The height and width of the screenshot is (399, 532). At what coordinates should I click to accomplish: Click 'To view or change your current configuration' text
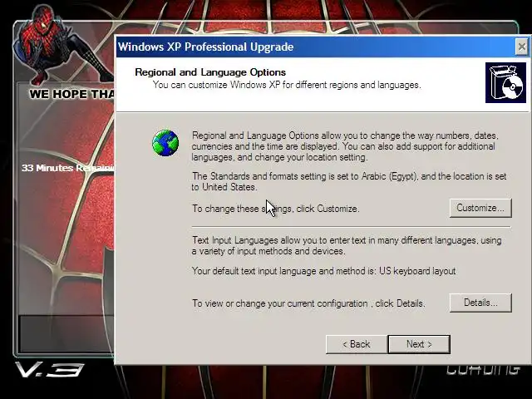click(308, 303)
